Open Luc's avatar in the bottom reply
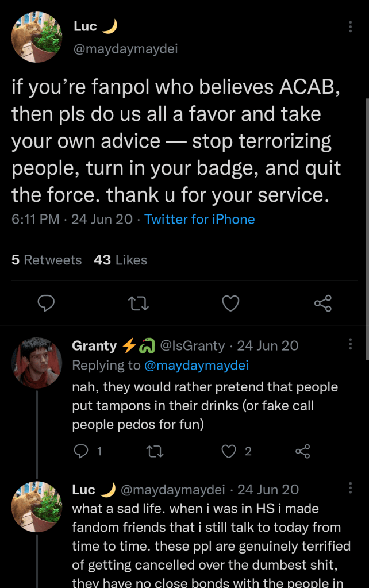 (x=37, y=506)
